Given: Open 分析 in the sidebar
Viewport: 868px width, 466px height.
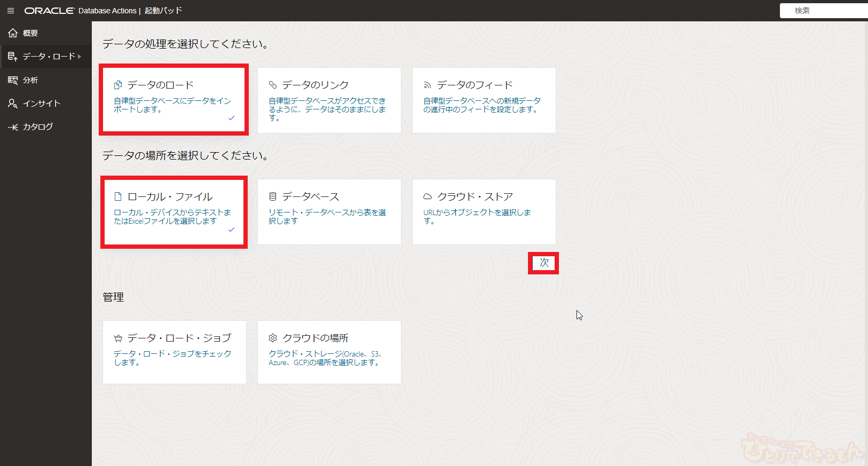Looking at the screenshot, I should pyautogui.click(x=46, y=80).
